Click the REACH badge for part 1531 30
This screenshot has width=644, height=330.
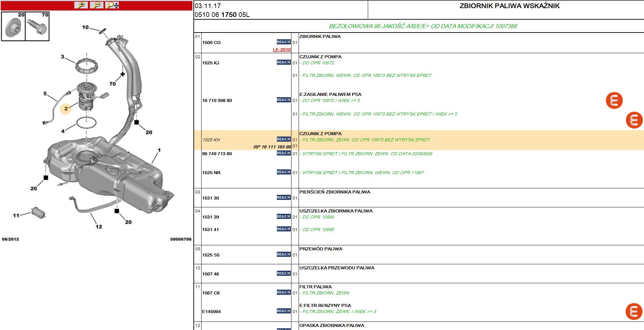284,198
